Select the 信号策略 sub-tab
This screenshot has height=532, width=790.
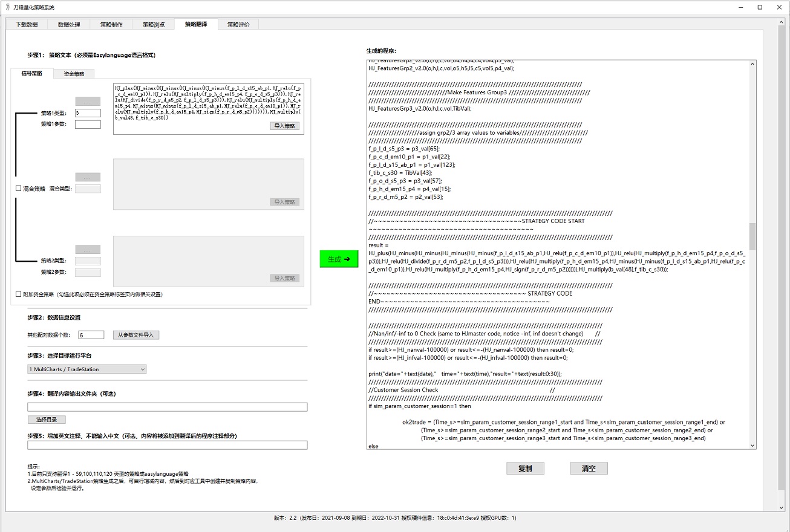[x=32, y=73]
